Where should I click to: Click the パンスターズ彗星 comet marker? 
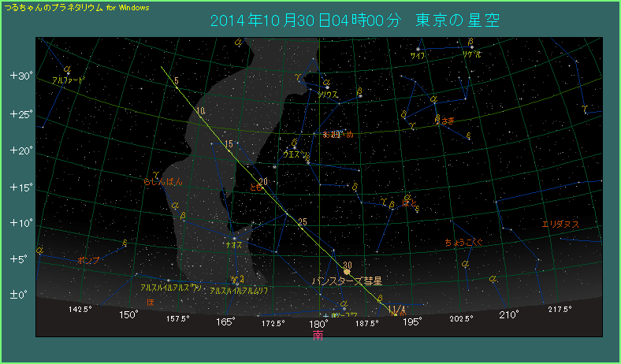pos(347,271)
